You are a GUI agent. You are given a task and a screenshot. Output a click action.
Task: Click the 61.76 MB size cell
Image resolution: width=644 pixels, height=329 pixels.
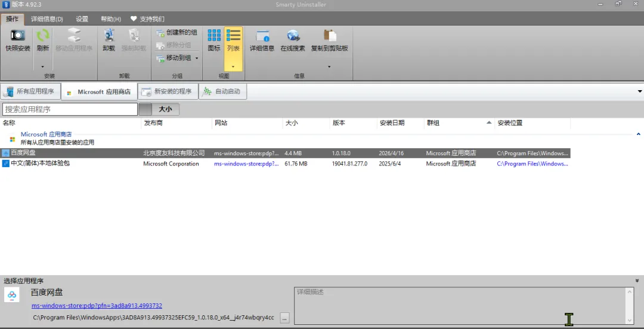tap(296, 164)
